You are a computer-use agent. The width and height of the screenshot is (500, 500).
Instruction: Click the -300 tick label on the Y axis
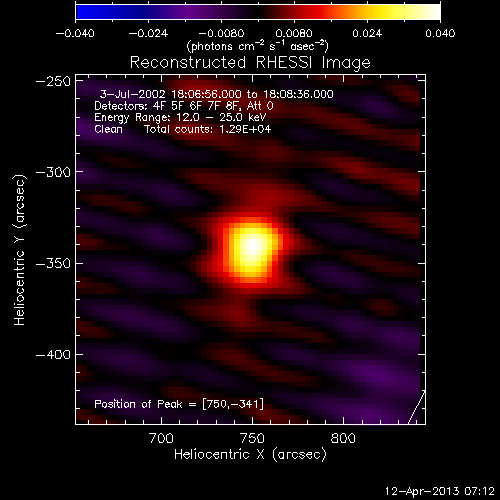pyautogui.click(x=53, y=172)
